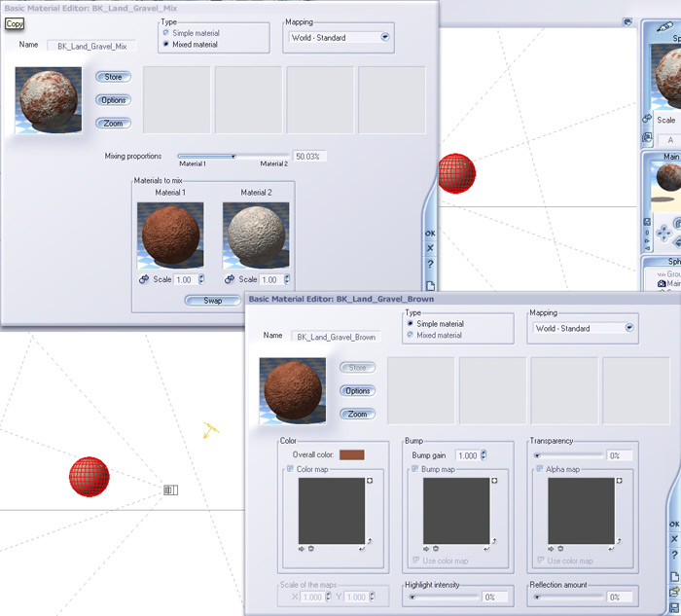
Task: Select Mixed material in Gravel_Brown editor
Action: coord(410,335)
